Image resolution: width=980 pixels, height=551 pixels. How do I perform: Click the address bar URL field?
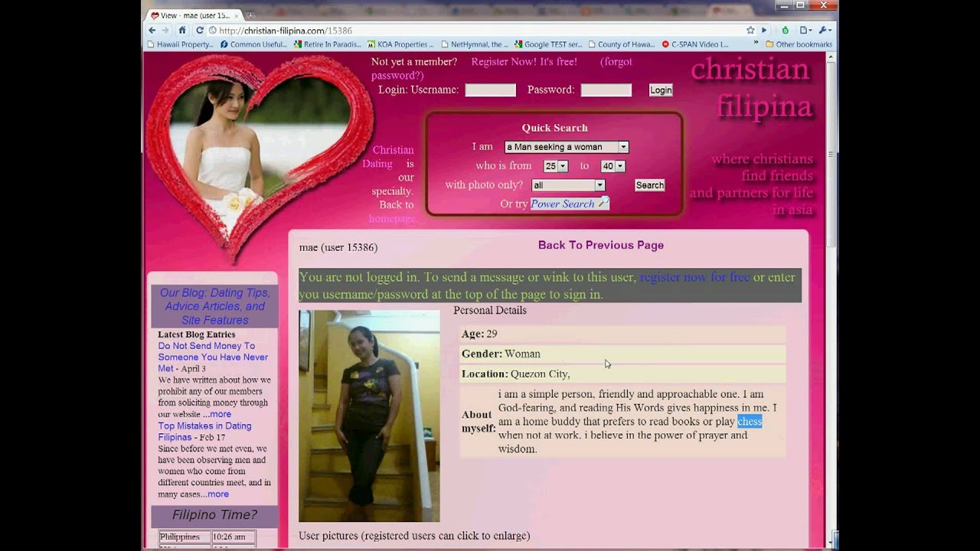tap(475, 30)
